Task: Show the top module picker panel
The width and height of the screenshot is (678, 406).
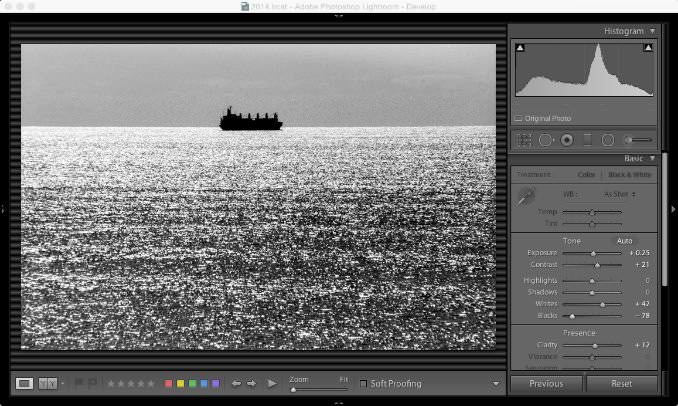Action: [x=339, y=16]
